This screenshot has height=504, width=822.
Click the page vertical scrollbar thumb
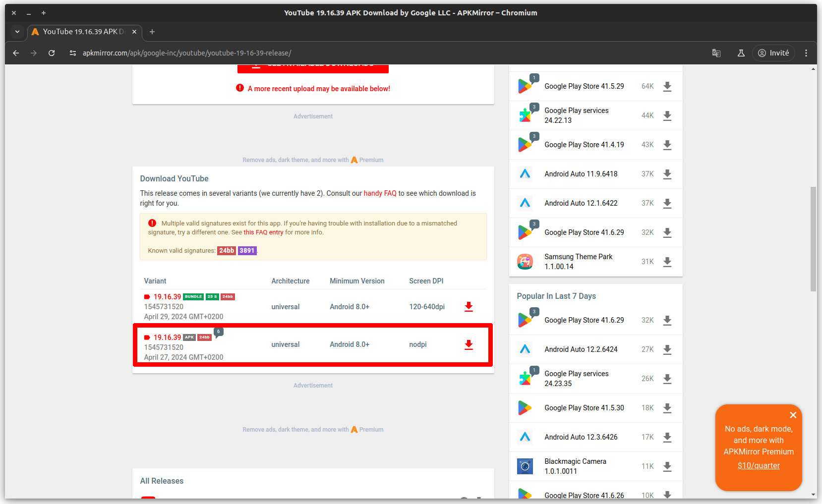click(x=813, y=239)
